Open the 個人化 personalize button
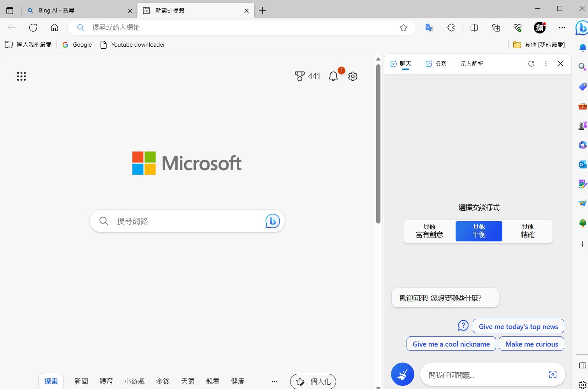The width and height of the screenshot is (588, 389). pos(313,382)
